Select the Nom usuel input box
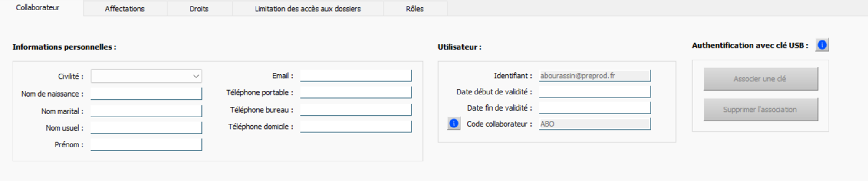 pos(146,127)
